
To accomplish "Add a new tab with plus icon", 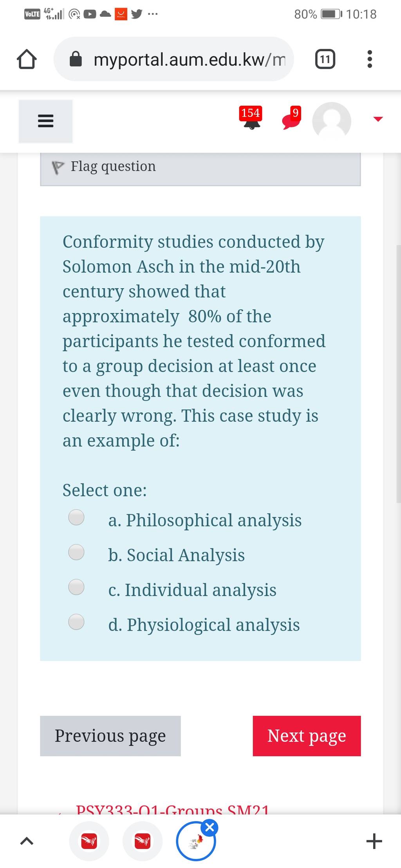I will (374, 841).
